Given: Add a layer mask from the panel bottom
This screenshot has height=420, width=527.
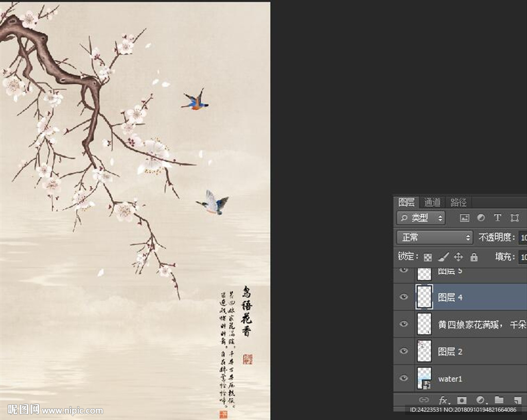Looking at the screenshot, I should pos(462,400).
